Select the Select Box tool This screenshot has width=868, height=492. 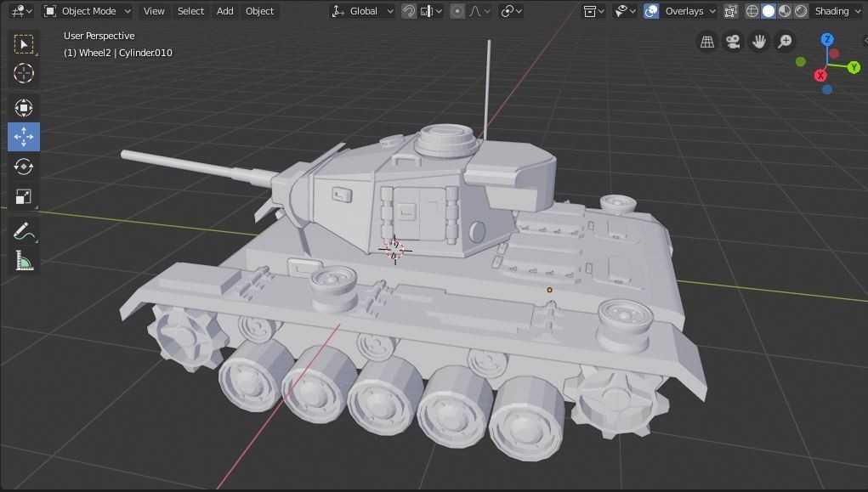24,44
